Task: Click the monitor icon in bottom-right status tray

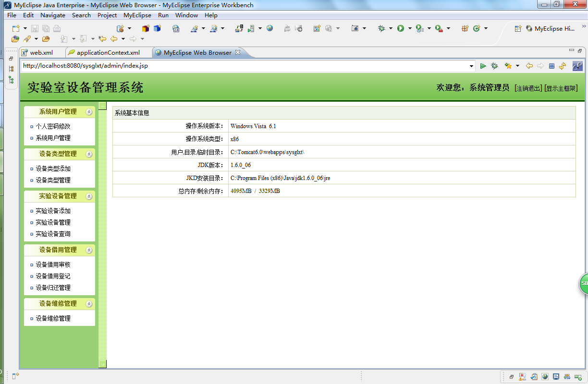Action: click(556, 377)
